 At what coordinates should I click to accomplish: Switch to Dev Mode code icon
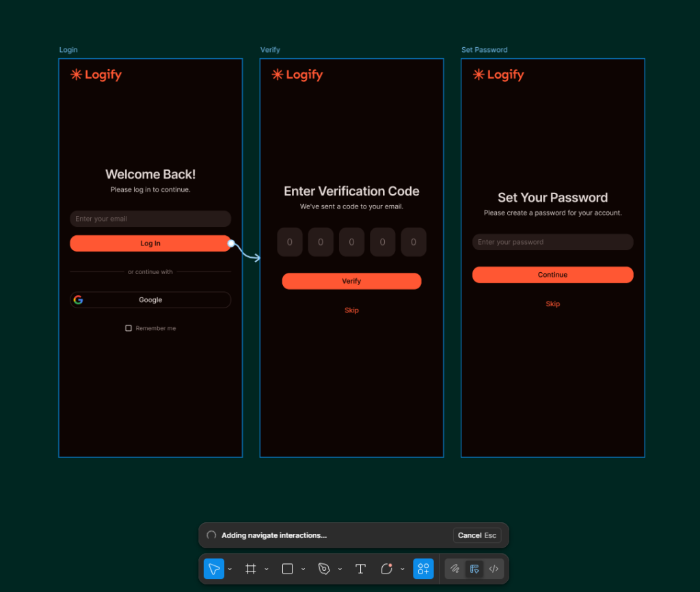(x=494, y=569)
